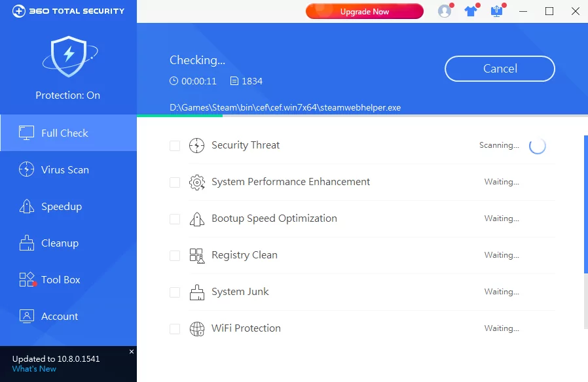Click the WiFi Protection label

click(246, 328)
